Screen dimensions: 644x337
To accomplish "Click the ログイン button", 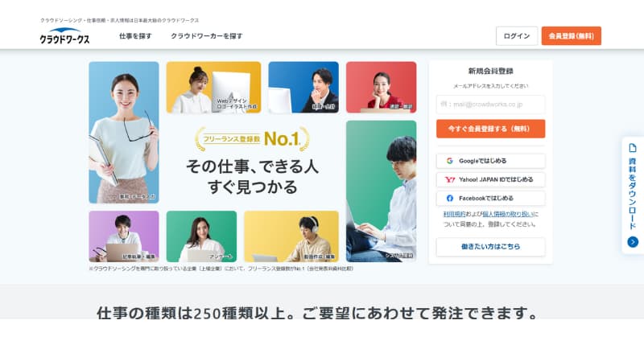I will (517, 36).
